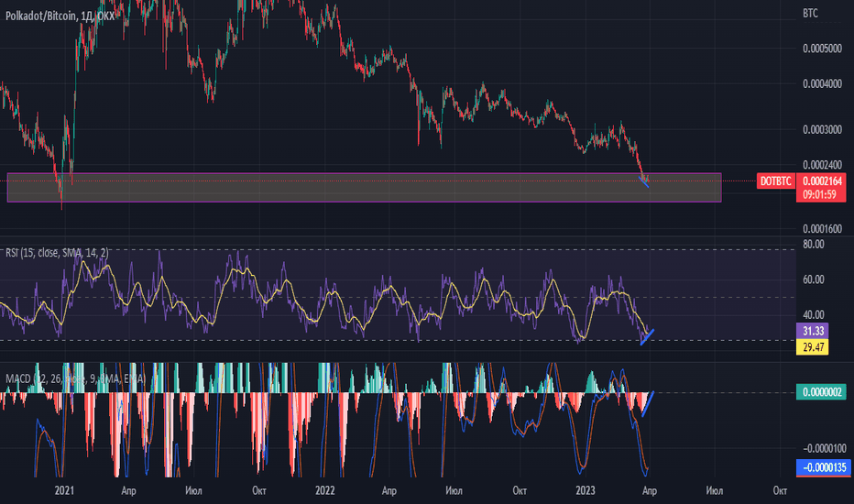Click the 0.0005000 price axis label
This screenshot has width=854, height=504.
(x=822, y=49)
